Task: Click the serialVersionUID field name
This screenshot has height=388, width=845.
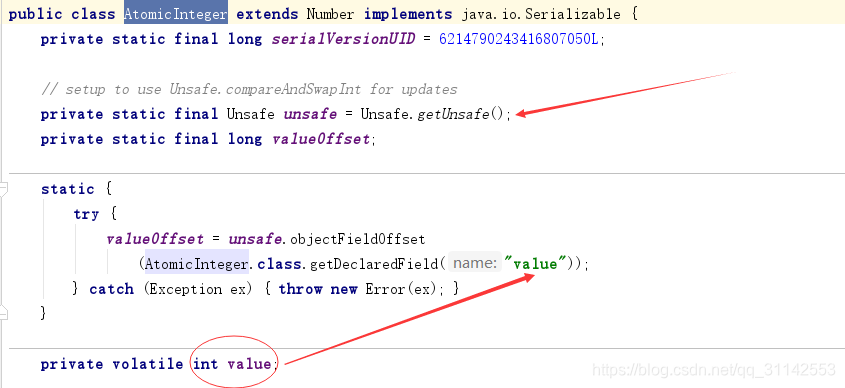Action: tap(343, 39)
